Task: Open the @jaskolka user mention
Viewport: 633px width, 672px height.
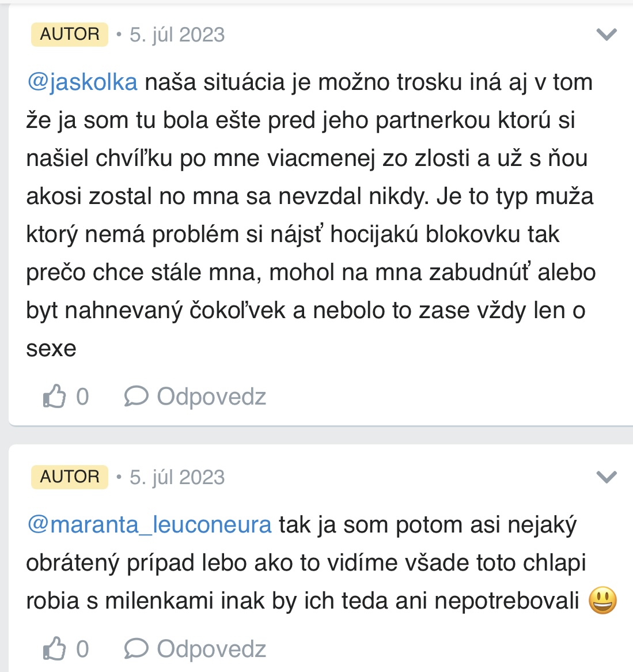Action: [x=82, y=82]
